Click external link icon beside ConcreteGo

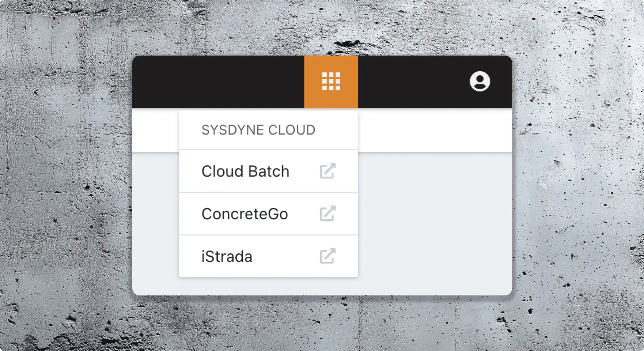coord(327,214)
